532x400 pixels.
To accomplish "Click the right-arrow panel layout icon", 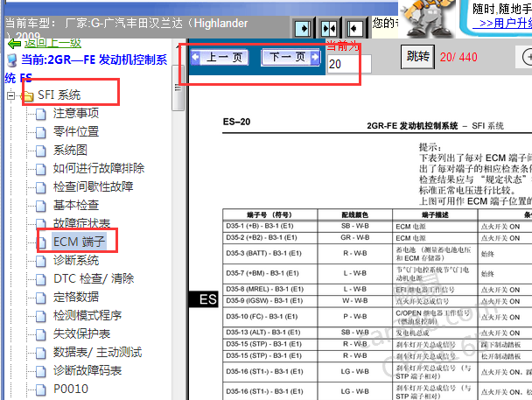I will (303, 28).
